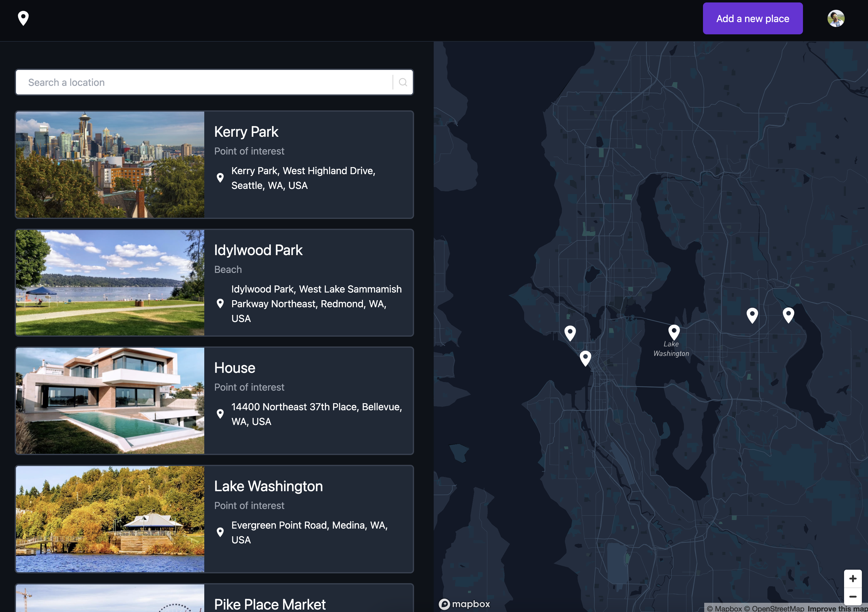Click pin icon beside Kerry Park address
The image size is (868, 612).
tap(220, 178)
